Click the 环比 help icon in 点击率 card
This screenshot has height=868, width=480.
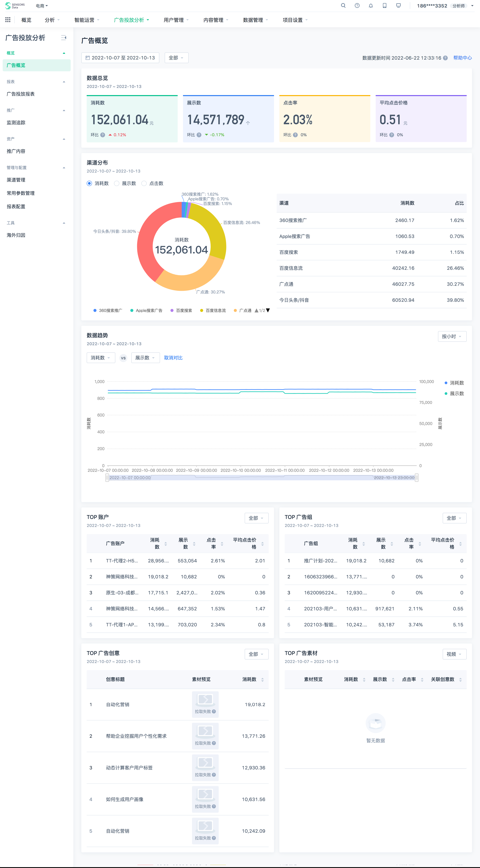(295, 135)
